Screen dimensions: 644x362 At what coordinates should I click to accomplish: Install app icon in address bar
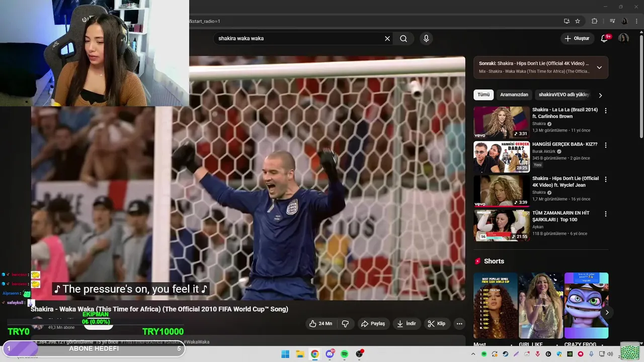(567, 21)
